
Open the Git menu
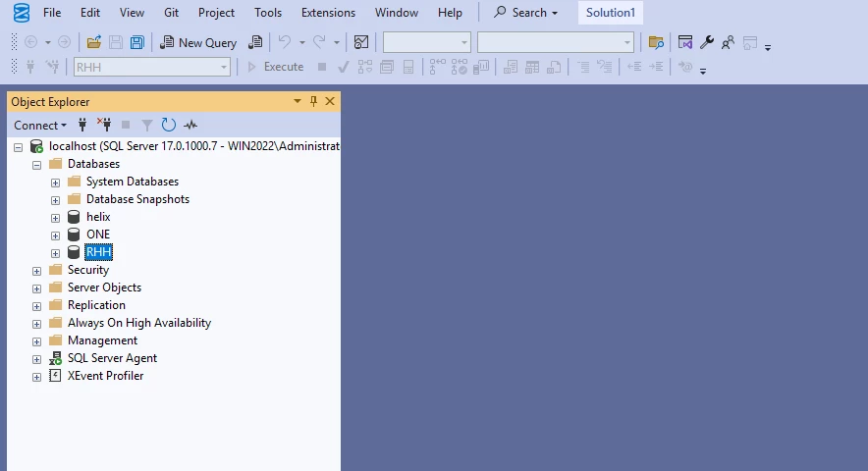(x=171, y=13)
